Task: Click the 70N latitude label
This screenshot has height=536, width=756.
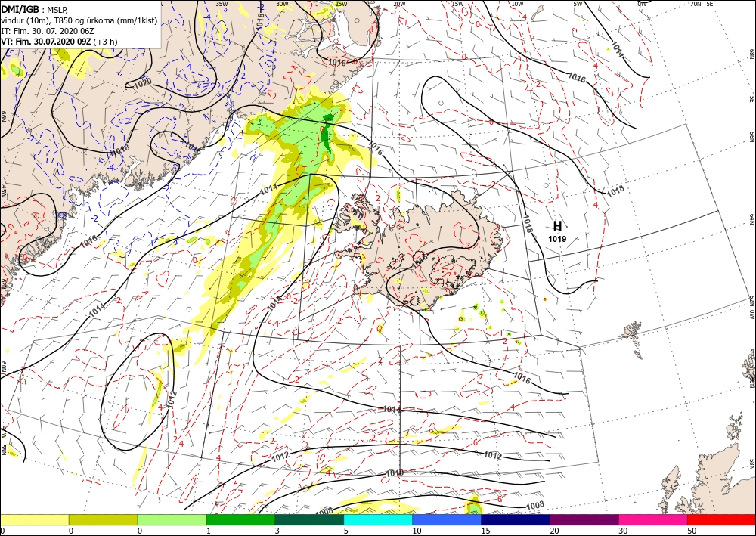Action: pyautogui.click(x=696, y=4)
